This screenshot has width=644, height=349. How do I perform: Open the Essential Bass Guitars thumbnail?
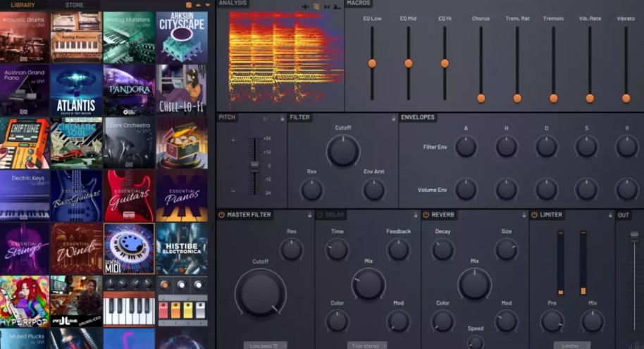pos(76,196)
